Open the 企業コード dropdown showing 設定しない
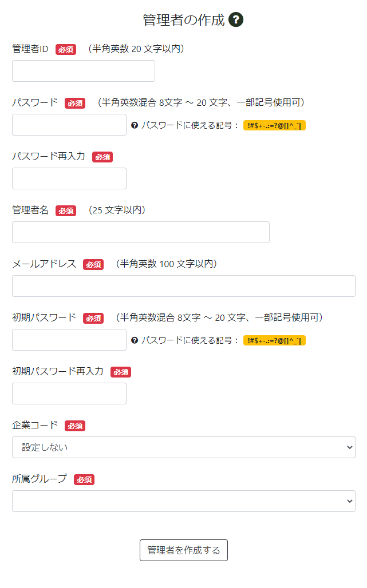Image resolution: width=367 pixels, height=588 pixels. tap(184, 447)
